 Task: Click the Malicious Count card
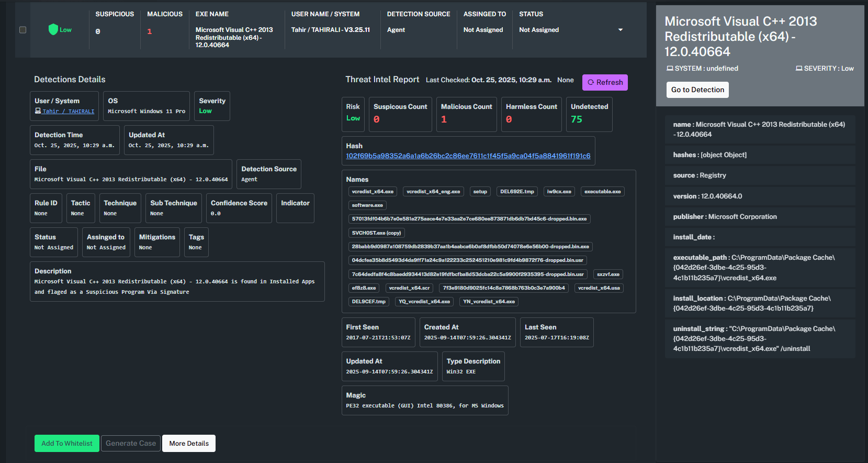coord(466,114)
